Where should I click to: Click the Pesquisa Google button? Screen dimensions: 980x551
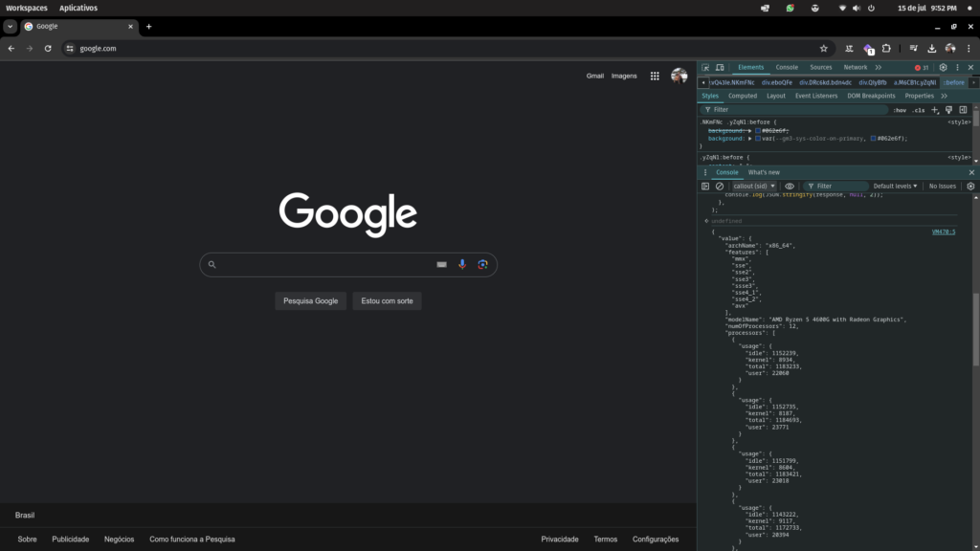click(310, 300)
